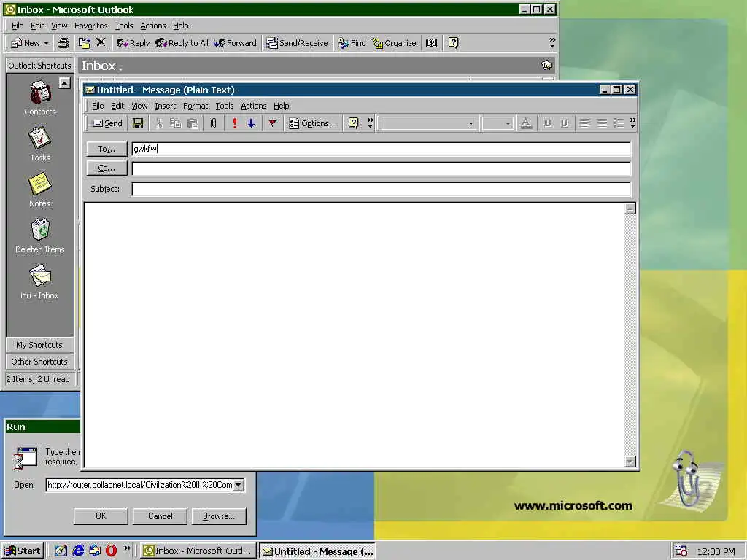Screen dimensions: 747x560
Task: Open the Inbox folder list dropdown
Action: click(121, 69)
